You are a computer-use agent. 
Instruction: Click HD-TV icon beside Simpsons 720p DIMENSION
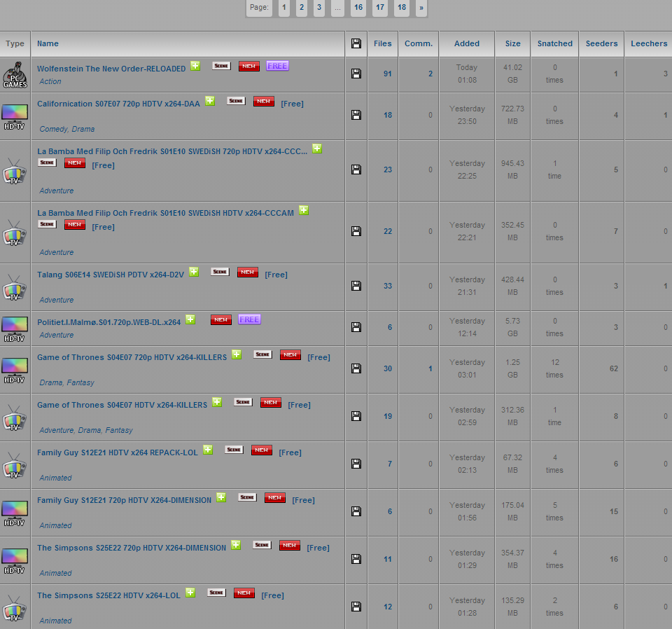click(15, 561)
